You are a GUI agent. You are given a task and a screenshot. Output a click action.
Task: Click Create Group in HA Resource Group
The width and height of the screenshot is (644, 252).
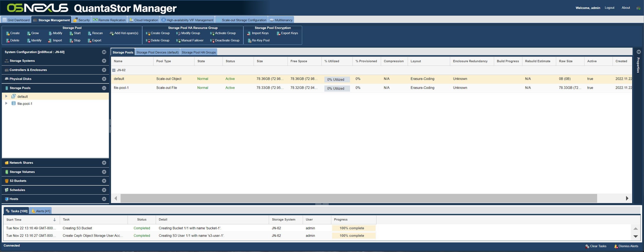point(158,33)
